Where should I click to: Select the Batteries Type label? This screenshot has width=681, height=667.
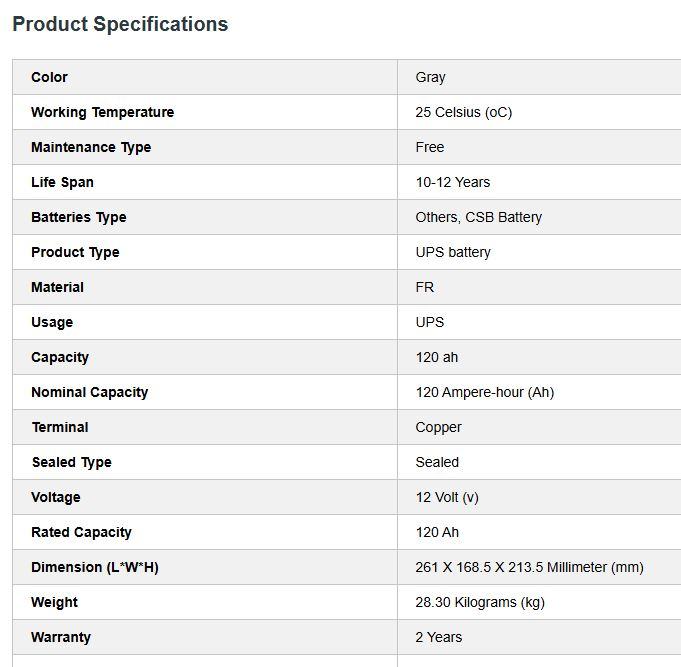click(x=79, y=217)
